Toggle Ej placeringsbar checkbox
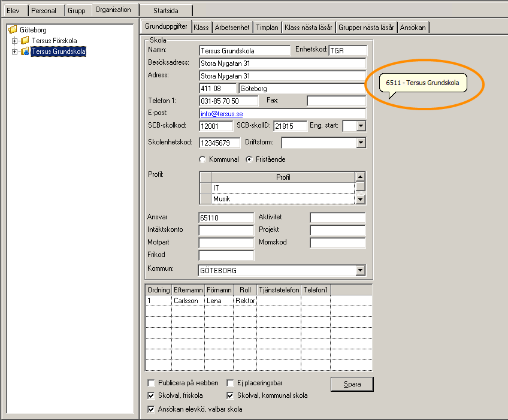The image size is (508, 420). (230, 383)
